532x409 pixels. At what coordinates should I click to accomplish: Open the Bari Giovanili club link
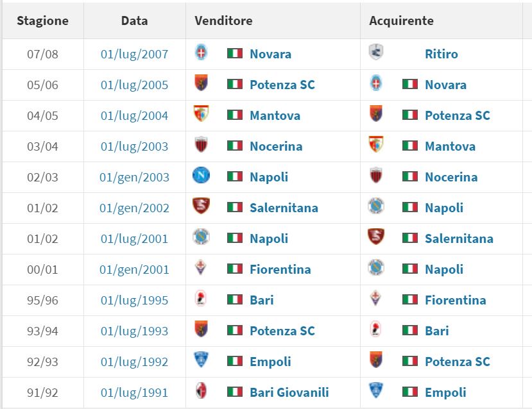[x=289, y=392]
